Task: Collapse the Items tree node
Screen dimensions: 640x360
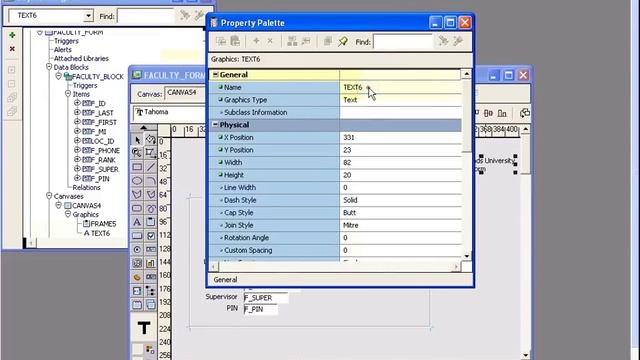Action: click(x=68, y=94)
